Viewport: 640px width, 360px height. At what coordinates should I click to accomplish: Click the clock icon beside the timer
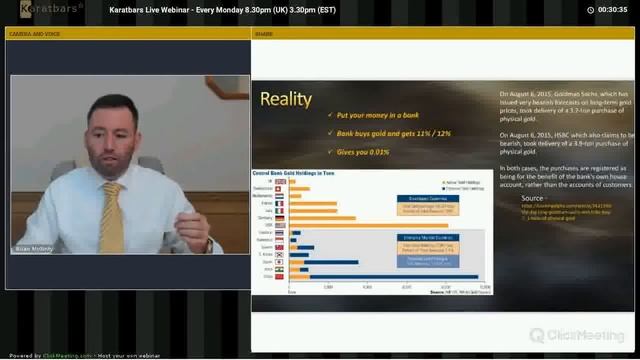point(590,10)
